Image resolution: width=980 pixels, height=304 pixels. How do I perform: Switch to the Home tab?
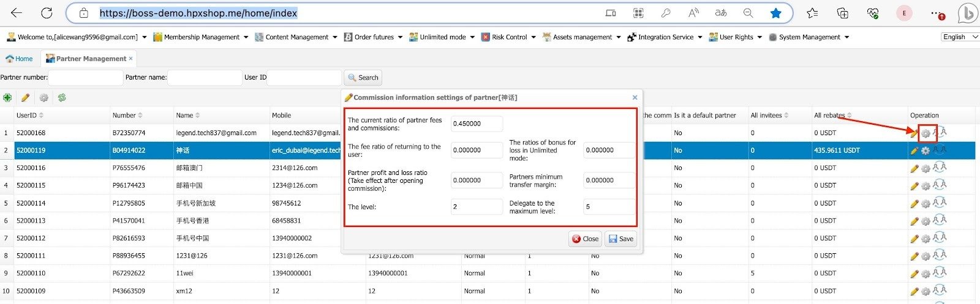coord(20,59)
